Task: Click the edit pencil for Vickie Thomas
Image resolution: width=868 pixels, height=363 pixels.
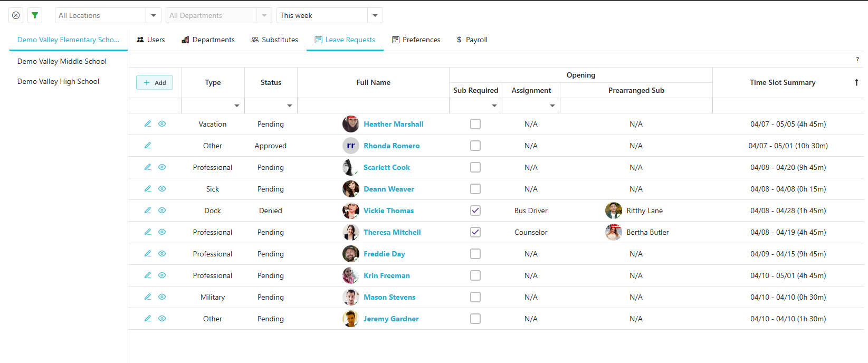Action: (x=148, y=211)
